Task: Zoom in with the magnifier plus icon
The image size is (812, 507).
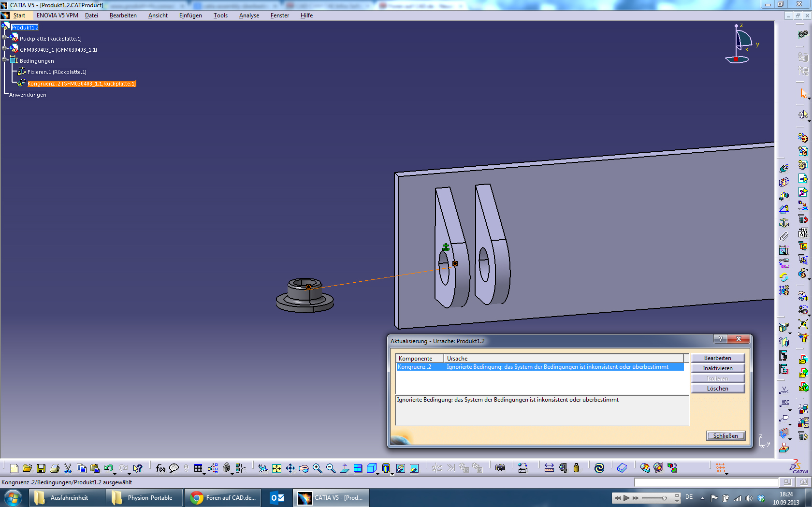Action: tap(317, 468)
